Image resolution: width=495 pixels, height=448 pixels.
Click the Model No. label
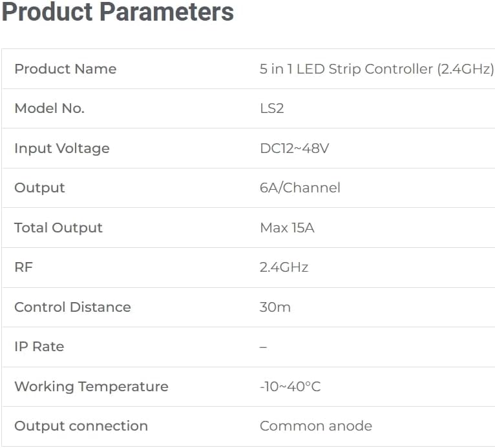point(49,108)
